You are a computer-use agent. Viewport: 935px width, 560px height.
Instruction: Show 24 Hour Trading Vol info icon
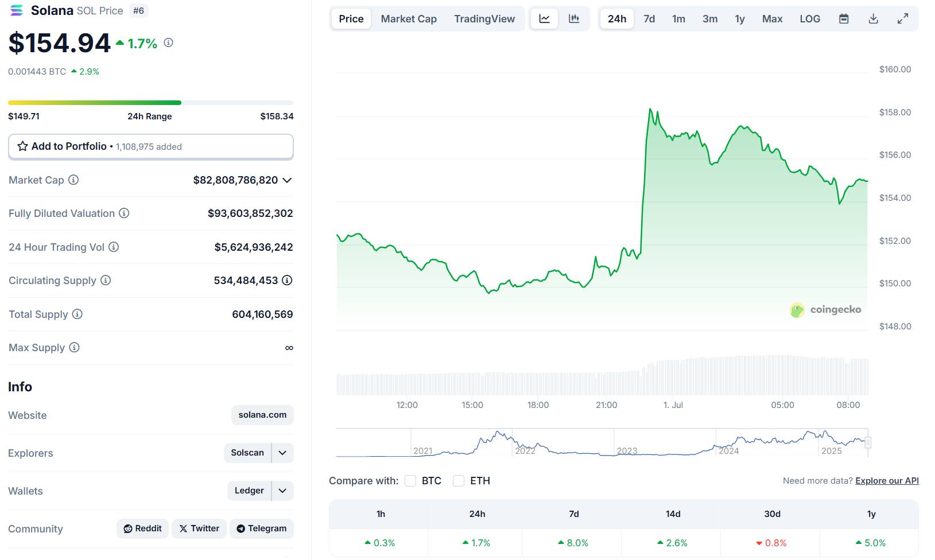[x=114, y=247]
